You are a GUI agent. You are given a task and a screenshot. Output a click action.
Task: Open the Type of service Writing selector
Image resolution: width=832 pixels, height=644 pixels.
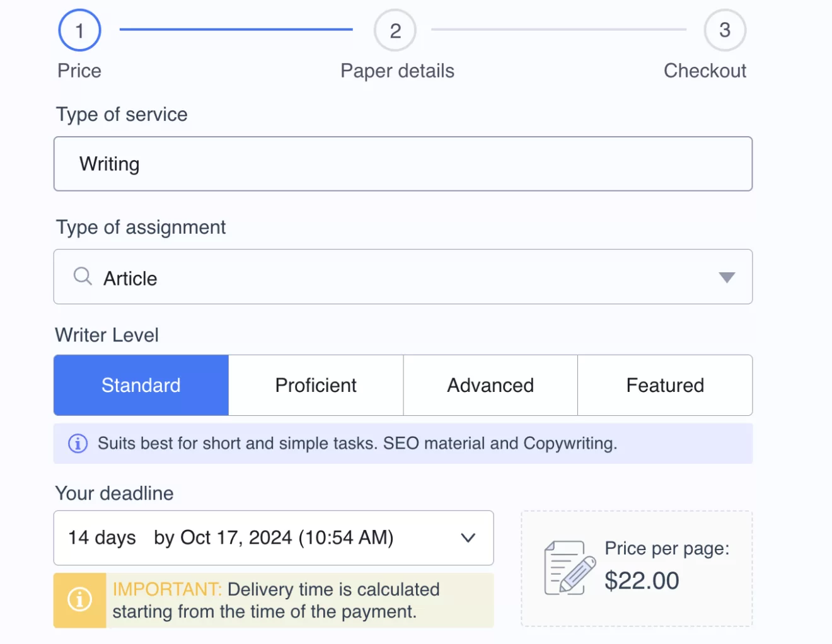pos(403,164)
